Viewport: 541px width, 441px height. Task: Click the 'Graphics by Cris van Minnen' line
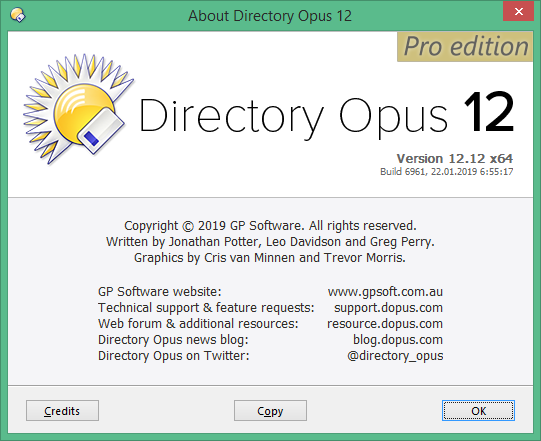tap(270, 258)
